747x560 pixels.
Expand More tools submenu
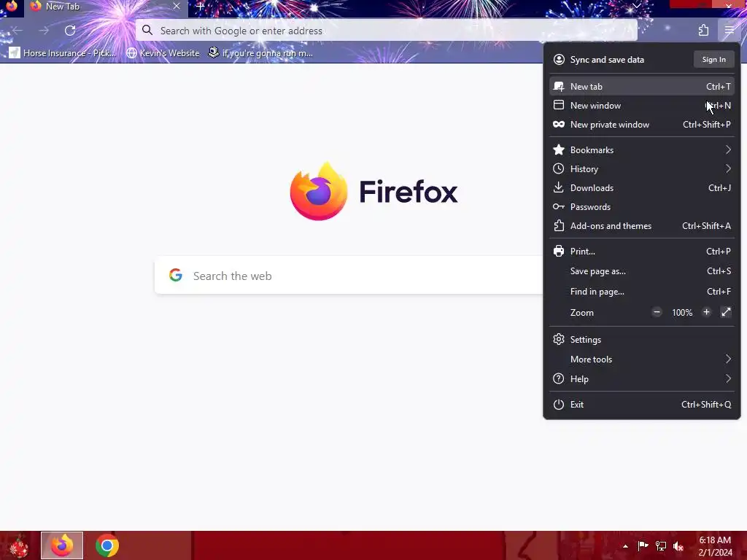[x=642, y=359]
